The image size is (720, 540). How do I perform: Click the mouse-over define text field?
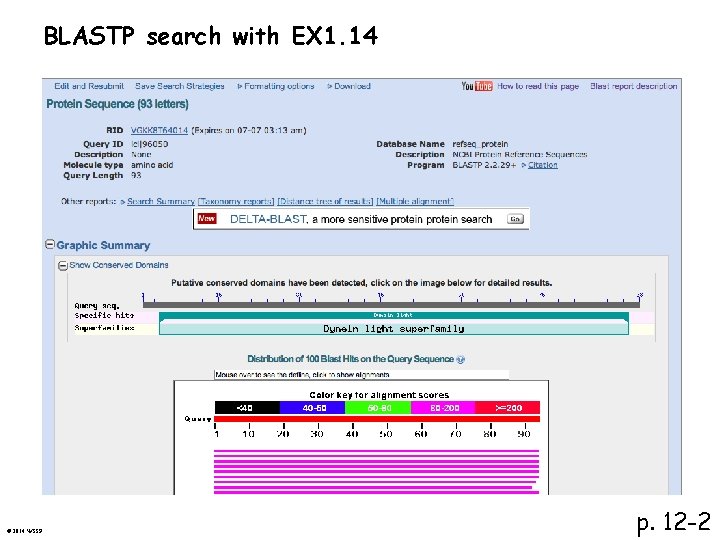coord(361,375)
